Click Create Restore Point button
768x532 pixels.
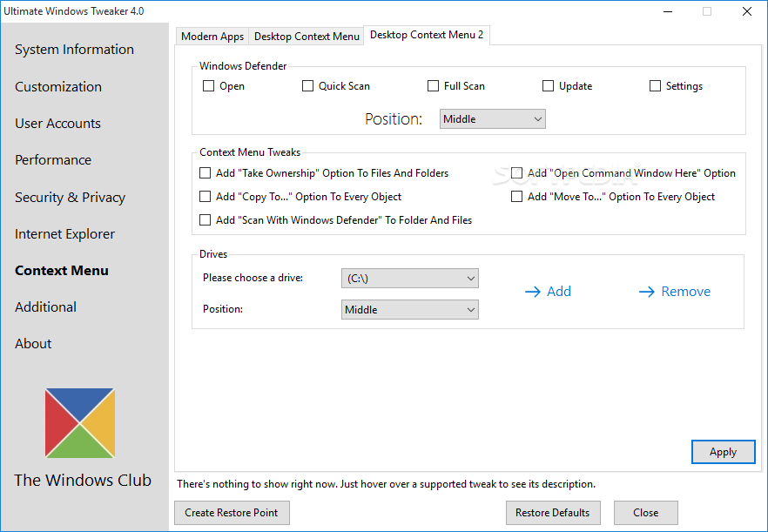(x=232, y=513)
